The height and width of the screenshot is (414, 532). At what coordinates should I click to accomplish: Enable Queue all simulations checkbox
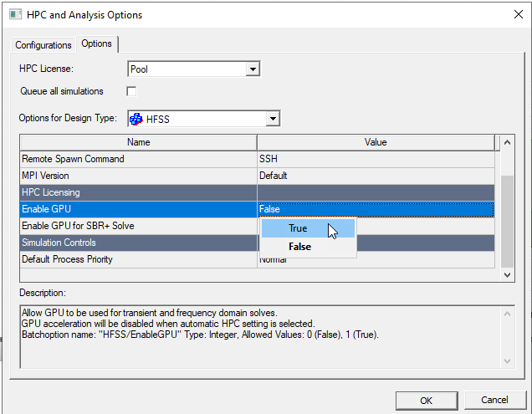[131, 90]
